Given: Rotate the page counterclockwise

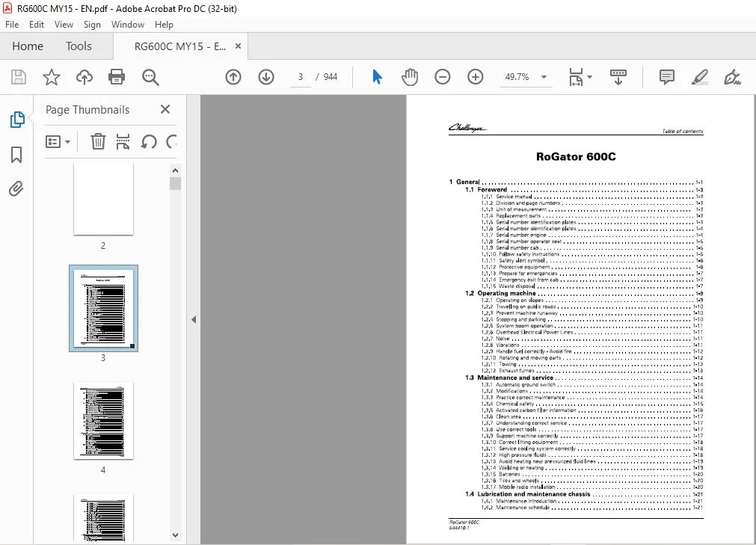Looking at the screenshot, I should click(x=149, y=142).
